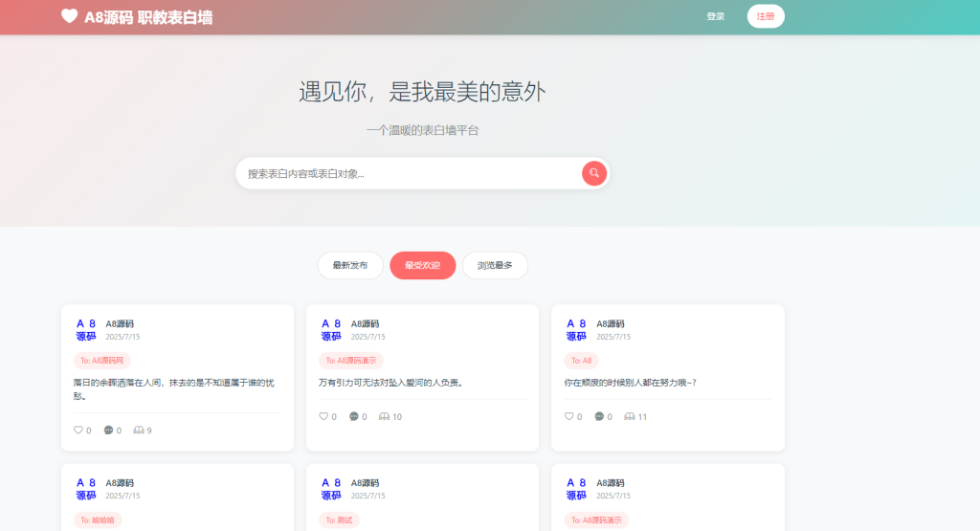Like the 万有引力 post with heart icon
980x531 pixels.
(323, 416)
